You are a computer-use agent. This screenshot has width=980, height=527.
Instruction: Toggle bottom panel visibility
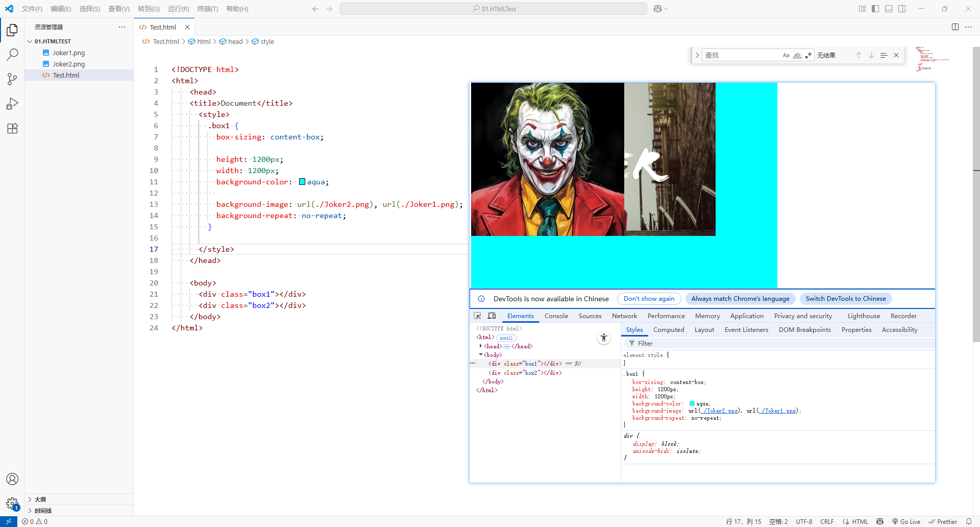(889, 9)
